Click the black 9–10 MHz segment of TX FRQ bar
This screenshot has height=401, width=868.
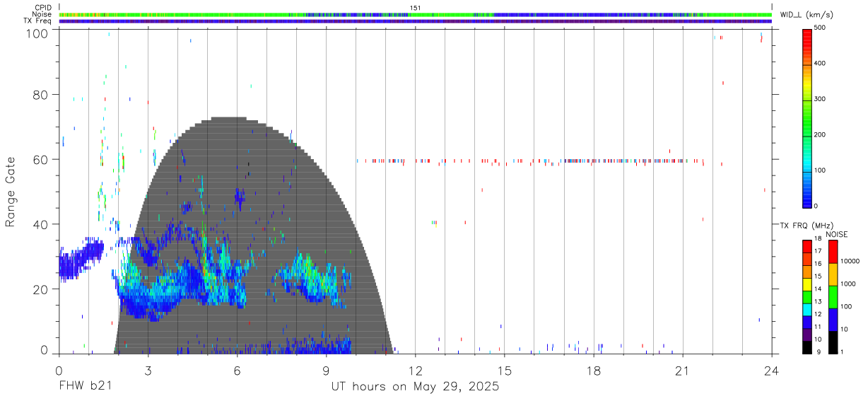[807, 347]
